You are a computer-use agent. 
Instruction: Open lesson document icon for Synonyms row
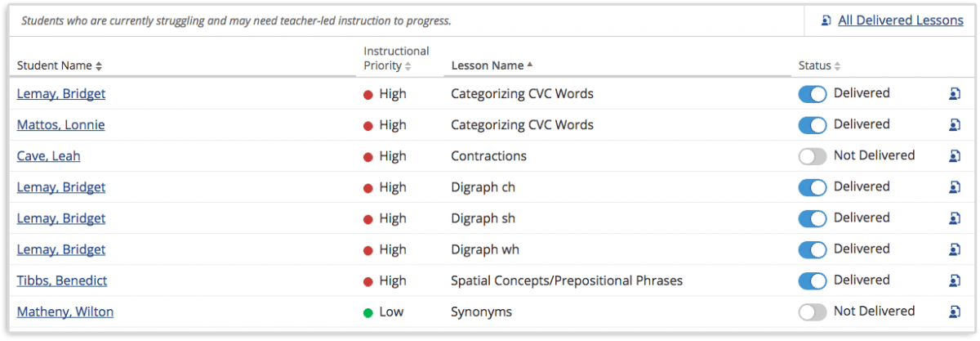954,312
